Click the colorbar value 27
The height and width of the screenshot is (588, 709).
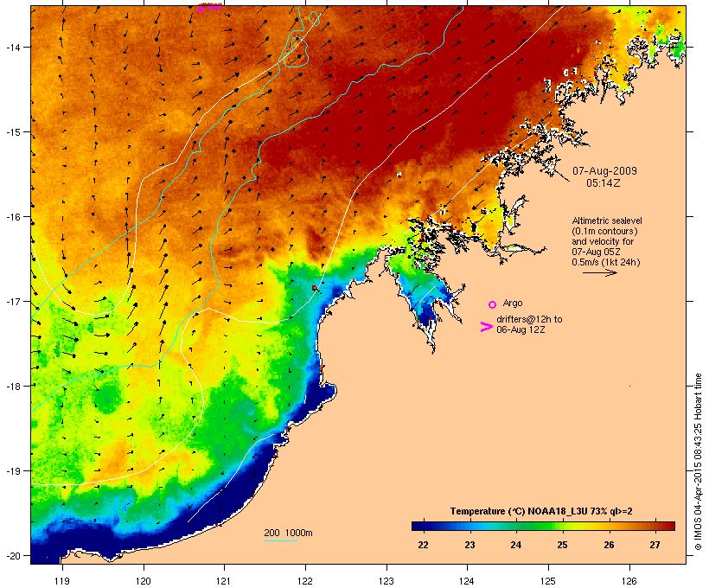coord(655,545)
